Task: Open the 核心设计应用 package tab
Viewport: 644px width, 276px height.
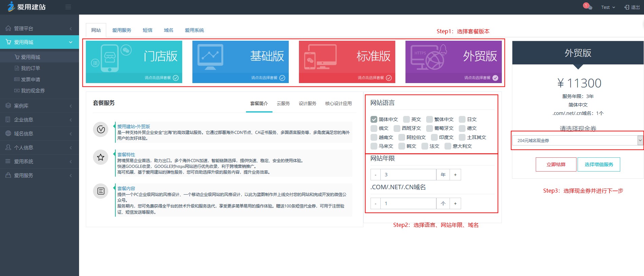Action: (338, 103)
